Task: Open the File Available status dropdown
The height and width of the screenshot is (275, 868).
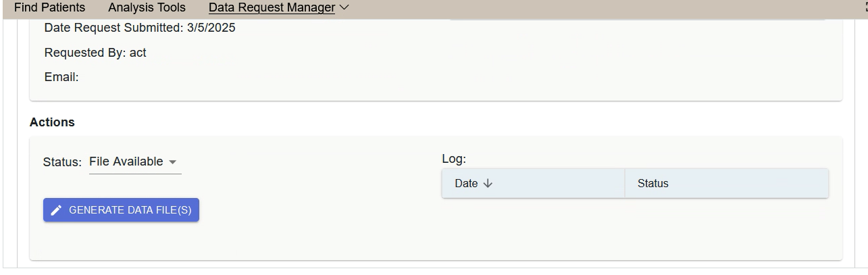Action: (x=126, y=161)
